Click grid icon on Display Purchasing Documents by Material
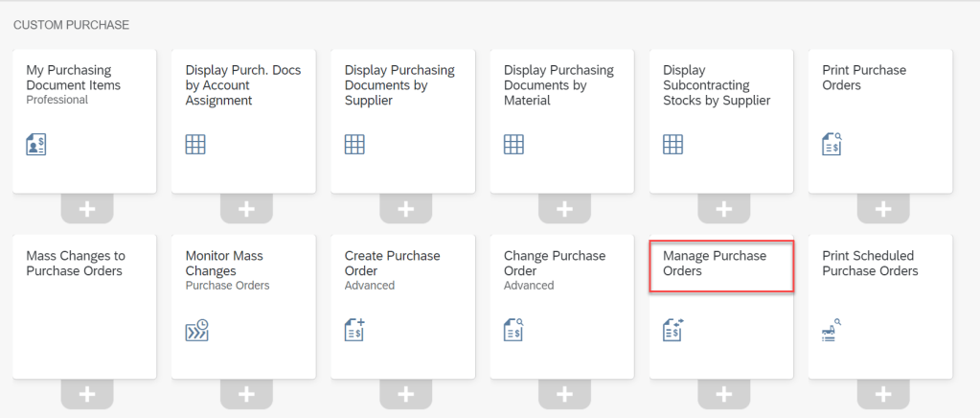 click(x=513, y=145)
